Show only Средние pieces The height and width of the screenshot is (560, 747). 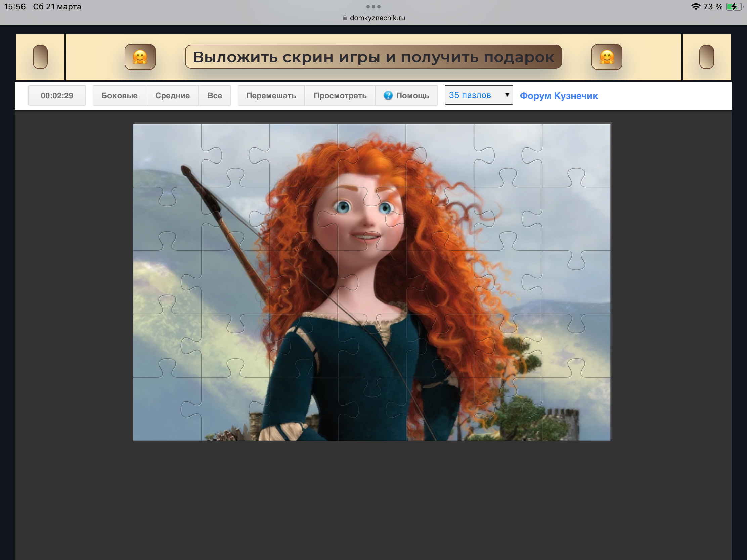(172, 96)
